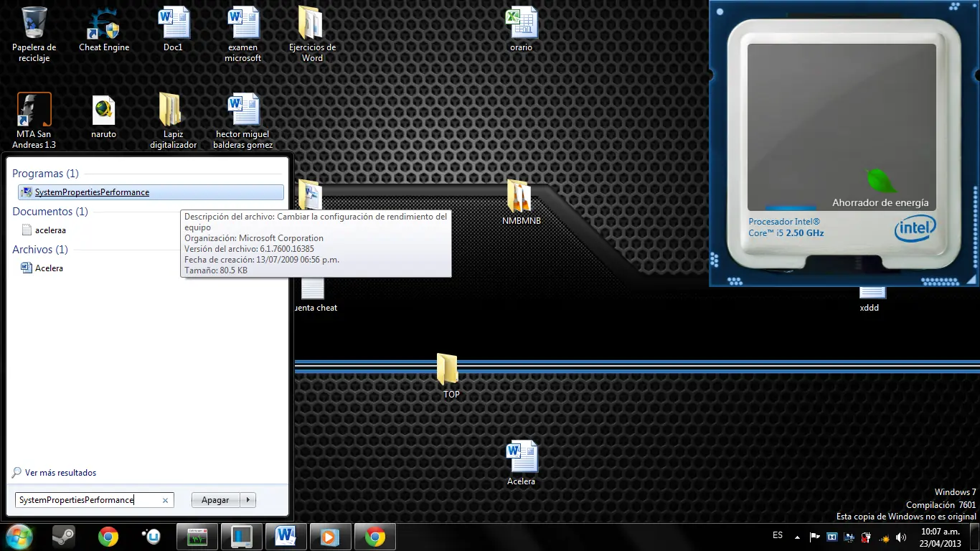Open Windows Media Player taskbar button
The height and width of the screenshot is (551, 980).
coord(330,537)
